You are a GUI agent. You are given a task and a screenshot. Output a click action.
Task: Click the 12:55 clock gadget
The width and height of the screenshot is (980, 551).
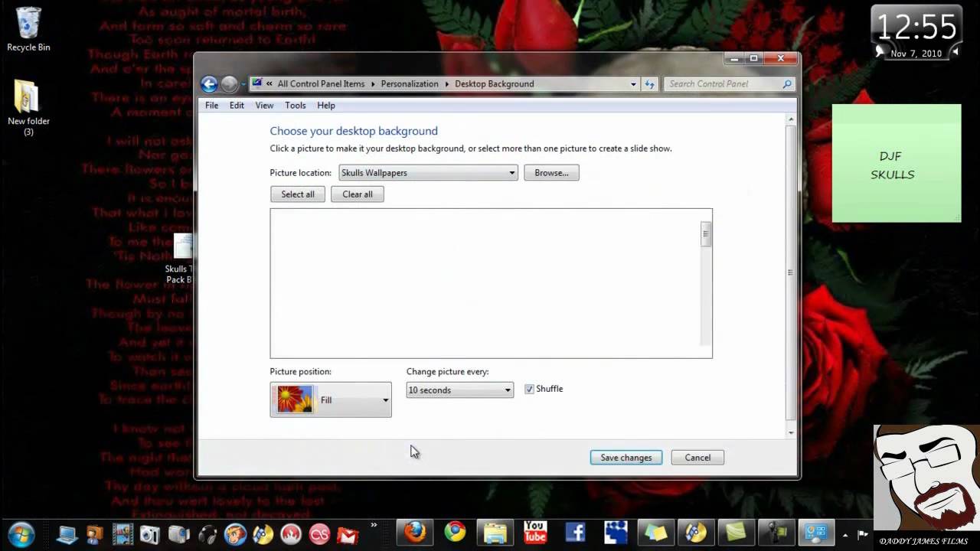916,32
